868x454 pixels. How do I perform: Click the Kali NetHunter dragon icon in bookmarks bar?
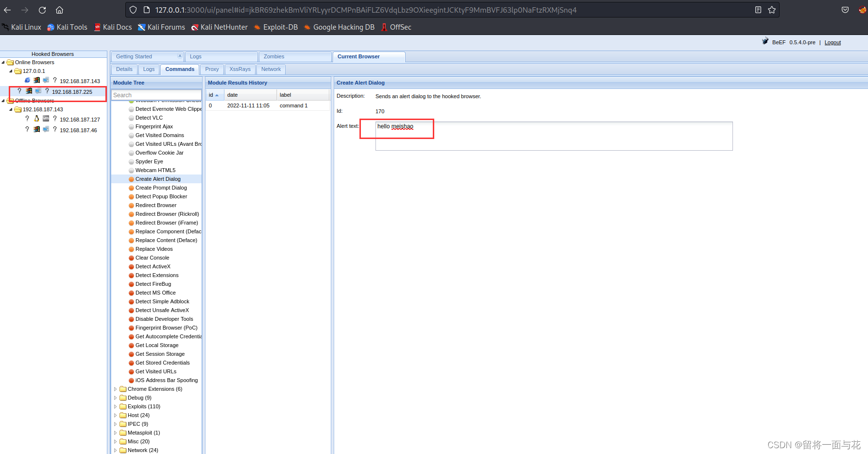[195, 27]
